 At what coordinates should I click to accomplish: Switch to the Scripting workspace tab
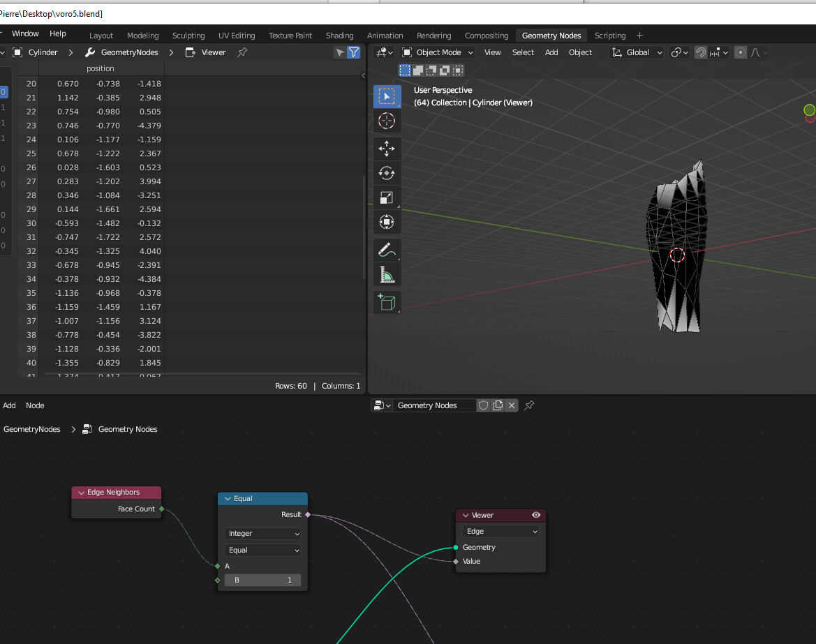pyautogui.click(x=610, y=36)
